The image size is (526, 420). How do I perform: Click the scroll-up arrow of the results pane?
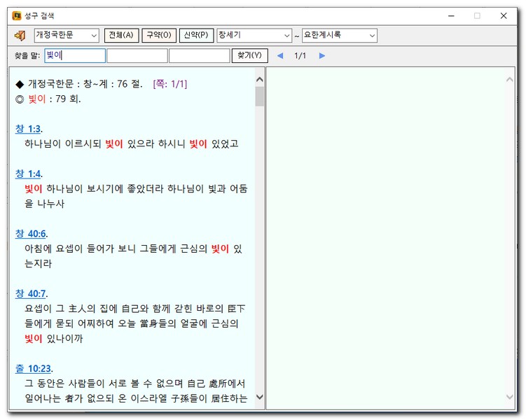260,80
